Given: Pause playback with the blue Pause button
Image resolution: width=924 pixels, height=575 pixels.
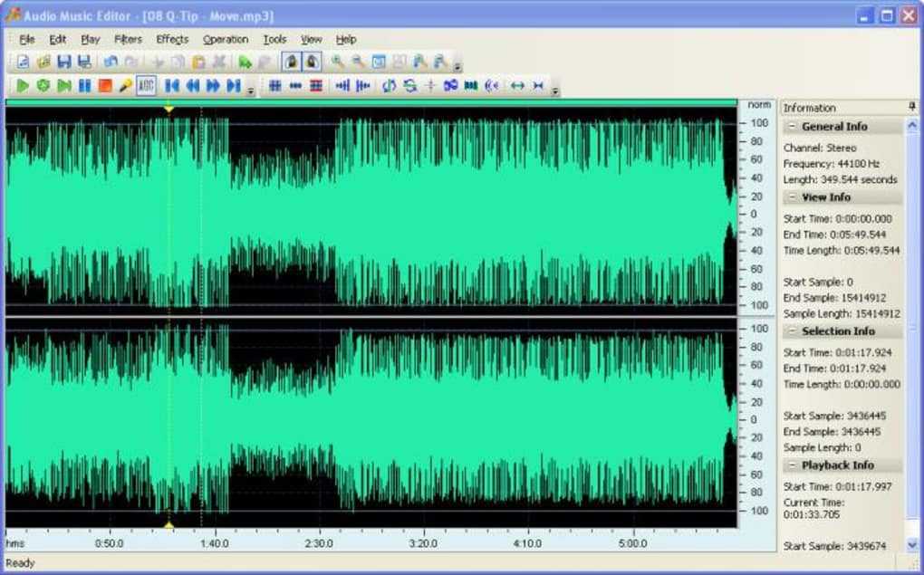Looking at the screenshot, I should (85, 86).
